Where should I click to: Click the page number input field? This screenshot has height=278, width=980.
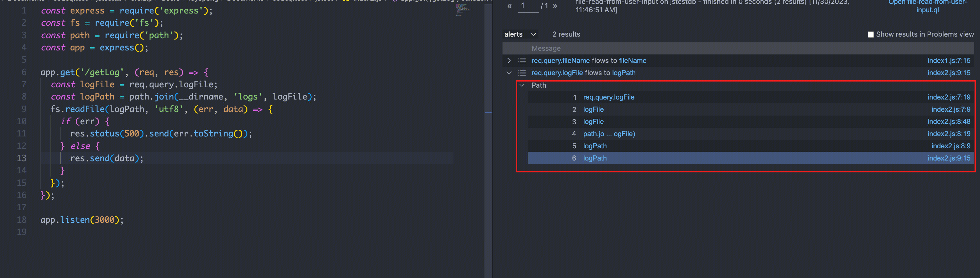click(529, 6)
